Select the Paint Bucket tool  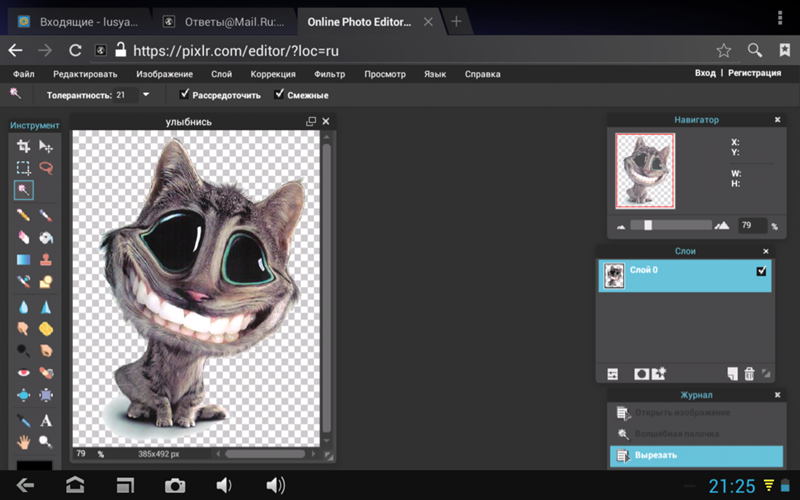46,237
